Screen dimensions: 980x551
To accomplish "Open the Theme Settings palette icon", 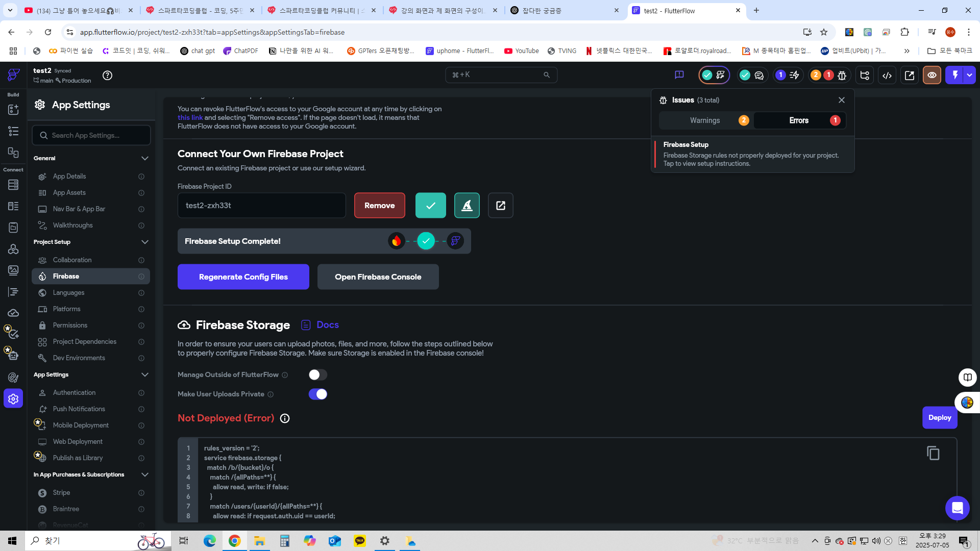I will 13,378.
